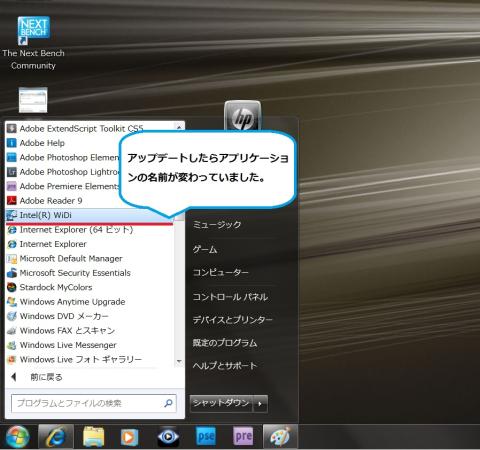This screenshot has height=450, width=480.
Task: Click the Stardock MyColors icon
Action: pyautogui.click(x=12, y=287)
